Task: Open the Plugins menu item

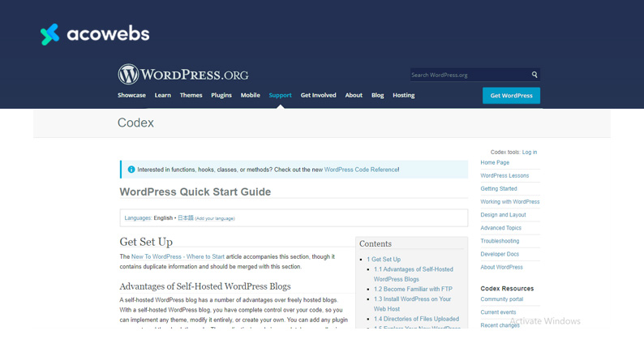Action: click(x=221, y=95)
